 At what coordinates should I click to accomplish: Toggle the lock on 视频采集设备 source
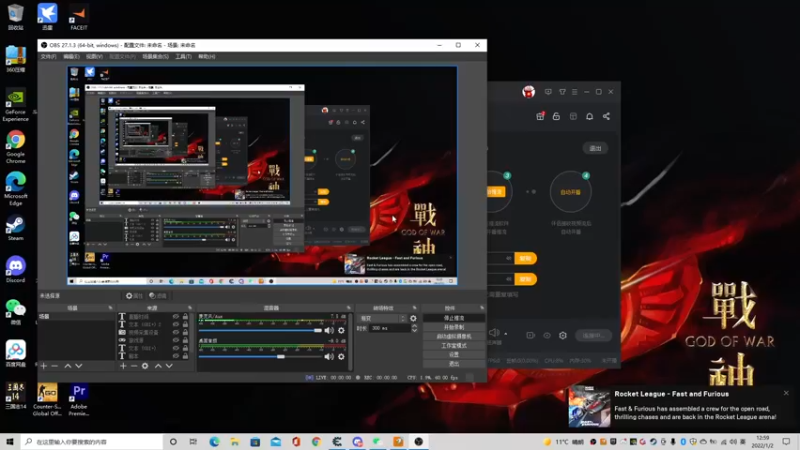185,332
